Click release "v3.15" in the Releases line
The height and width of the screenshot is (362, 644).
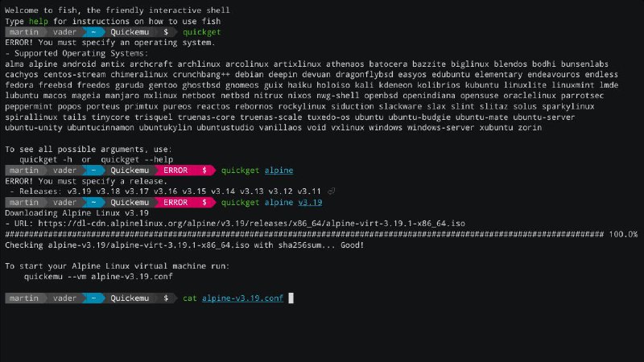pos(194,191)
